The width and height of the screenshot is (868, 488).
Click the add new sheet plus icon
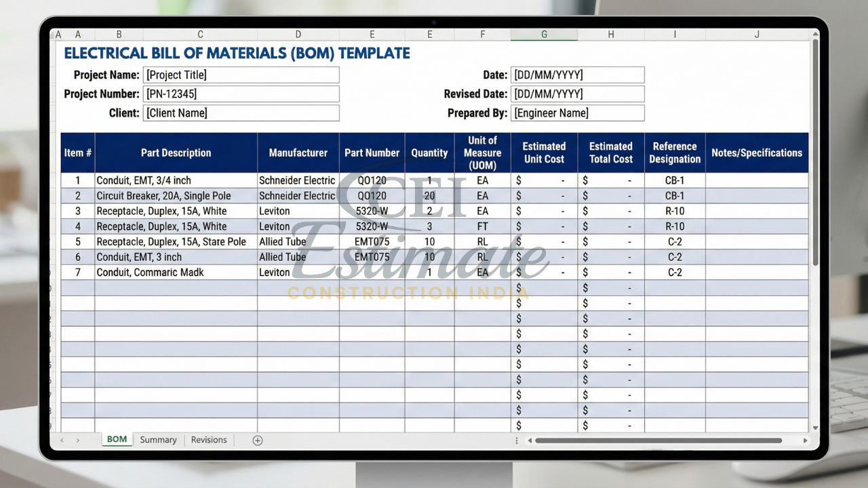pyautogui.click(x=257, y=440)
